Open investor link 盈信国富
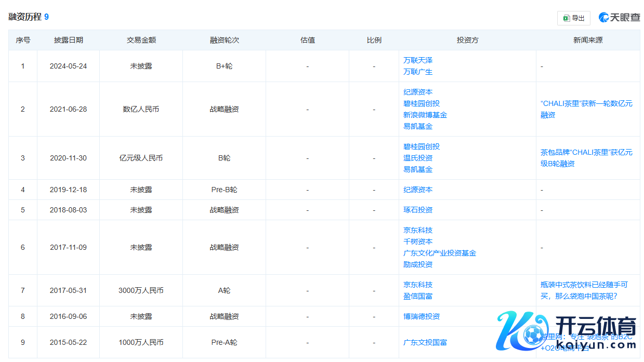Screen dimensions: 644x362 click(418, 296)
